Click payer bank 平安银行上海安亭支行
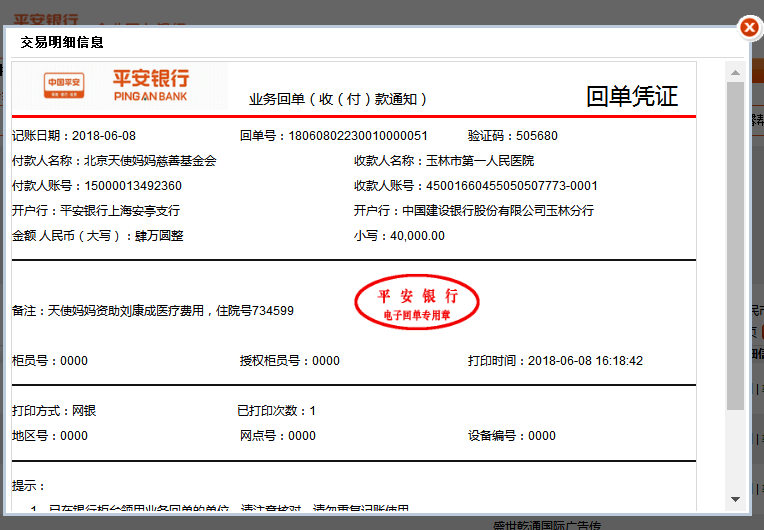Image resolution: width=764 pixels, height=530 pixels. 120,211
